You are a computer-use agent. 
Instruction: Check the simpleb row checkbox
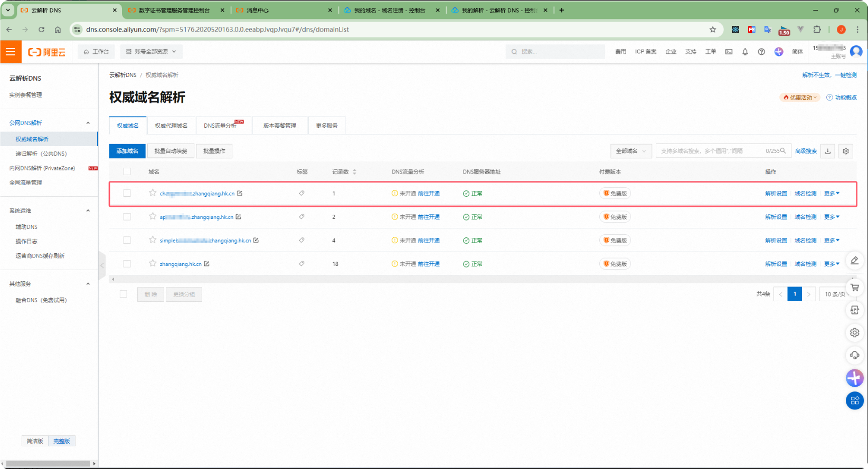(127, 240)
